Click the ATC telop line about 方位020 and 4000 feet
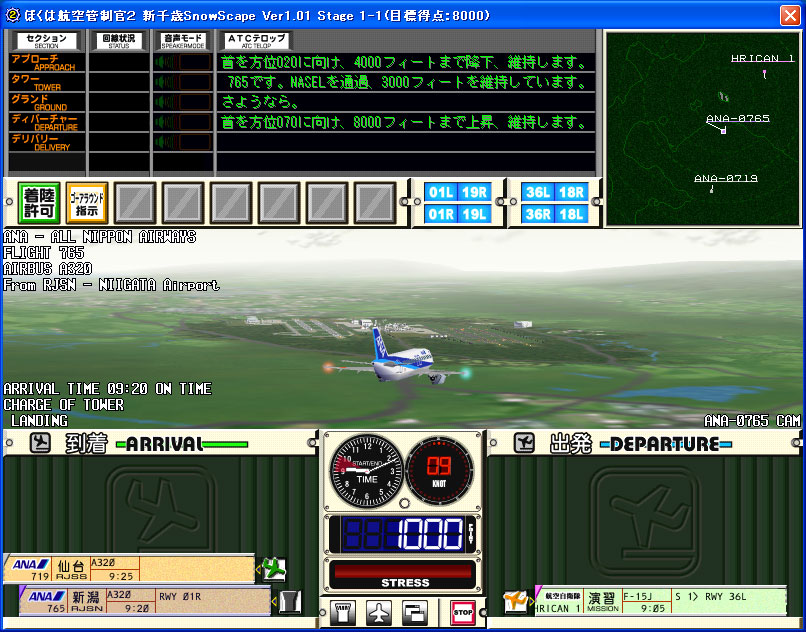The width and height of the screenshot is (806, 632). [405, 62]
